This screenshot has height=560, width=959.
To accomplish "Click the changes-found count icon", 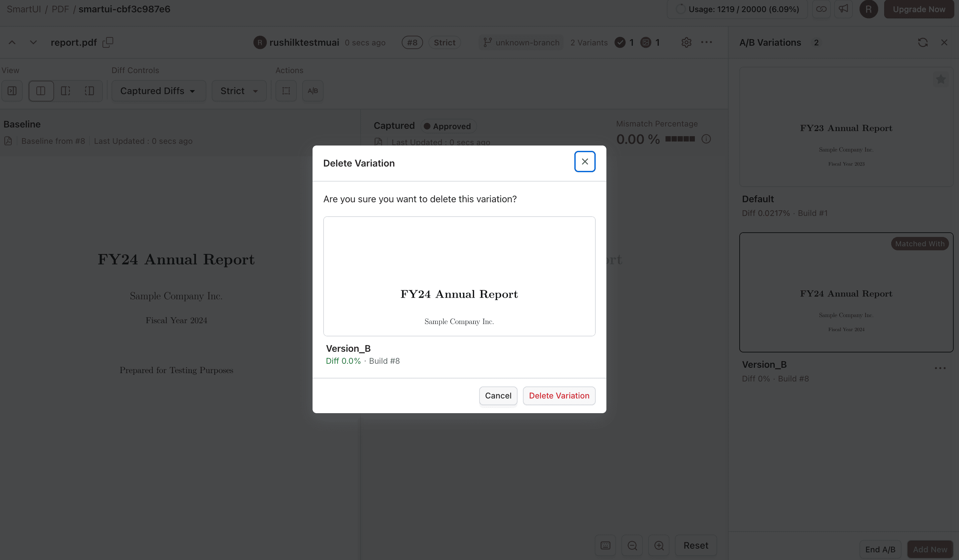I will pyautogui.click(x=646, y=42).
